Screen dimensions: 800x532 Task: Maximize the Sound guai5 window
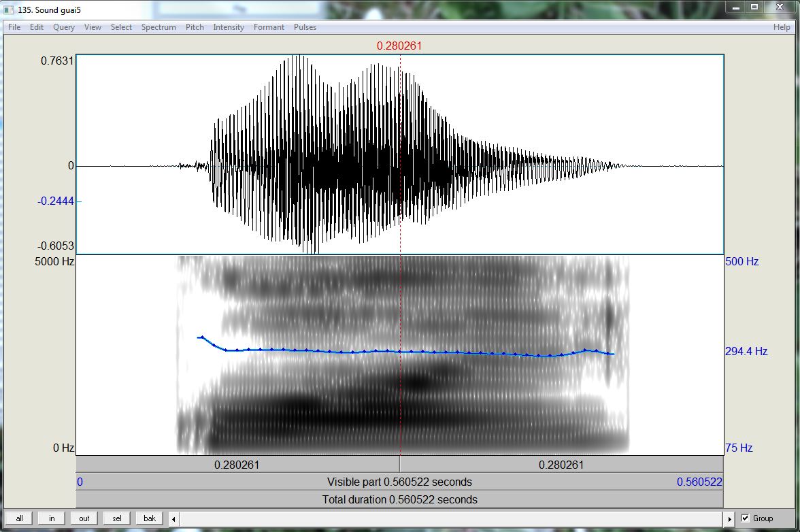[x=754, y=7]
